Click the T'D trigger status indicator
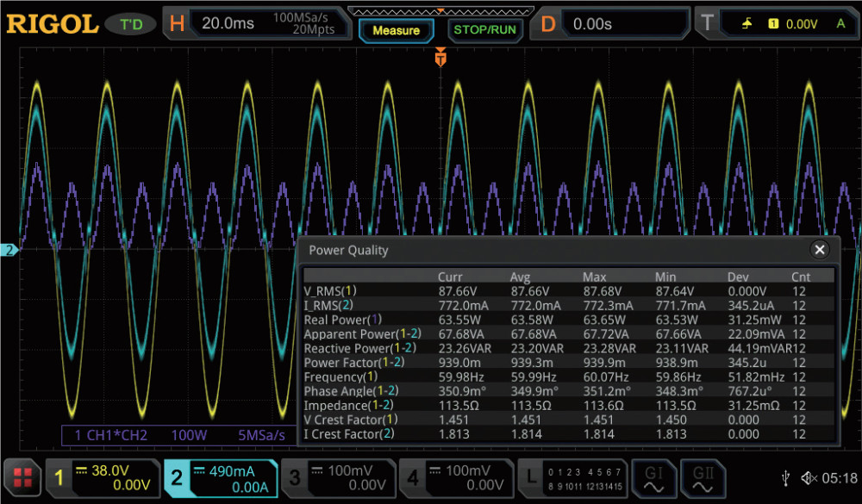 click(131, 24)
